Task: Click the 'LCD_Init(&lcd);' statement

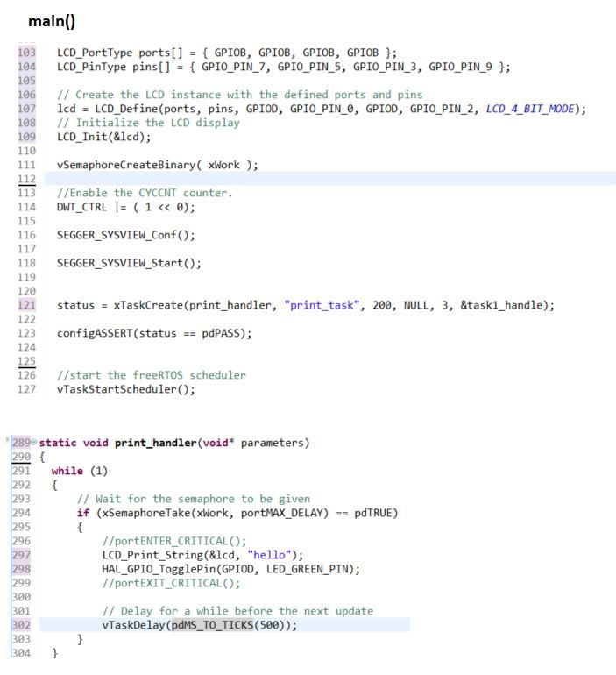Action: pyautogui.click(x=104, y=137)
